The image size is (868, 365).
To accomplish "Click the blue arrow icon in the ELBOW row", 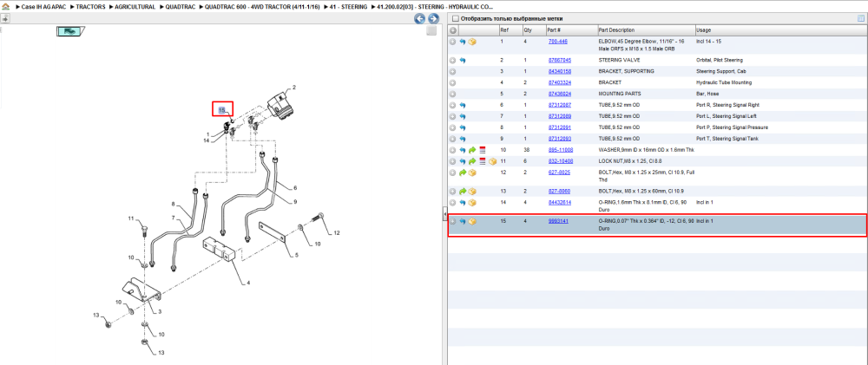I will click(x=463, y=42).
